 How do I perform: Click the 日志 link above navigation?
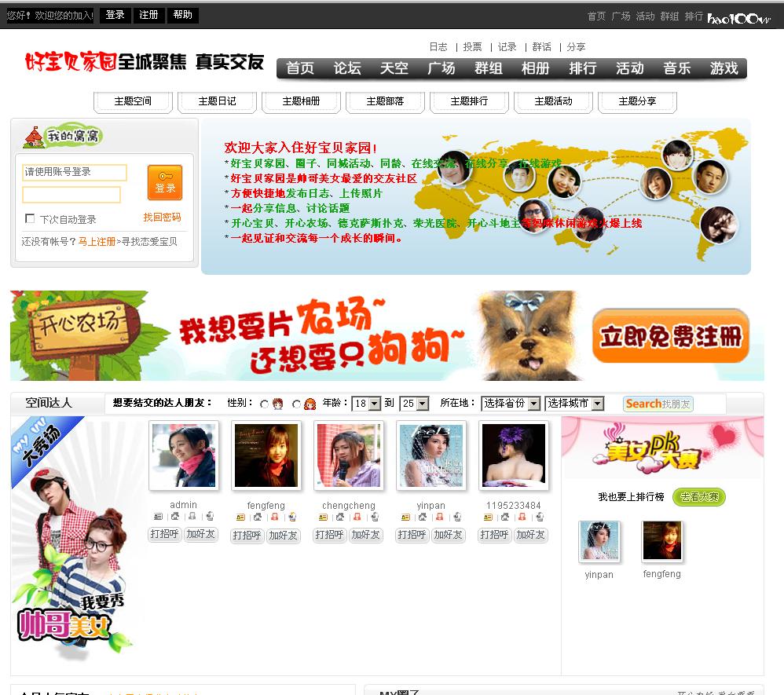click(x=438, y=47)
